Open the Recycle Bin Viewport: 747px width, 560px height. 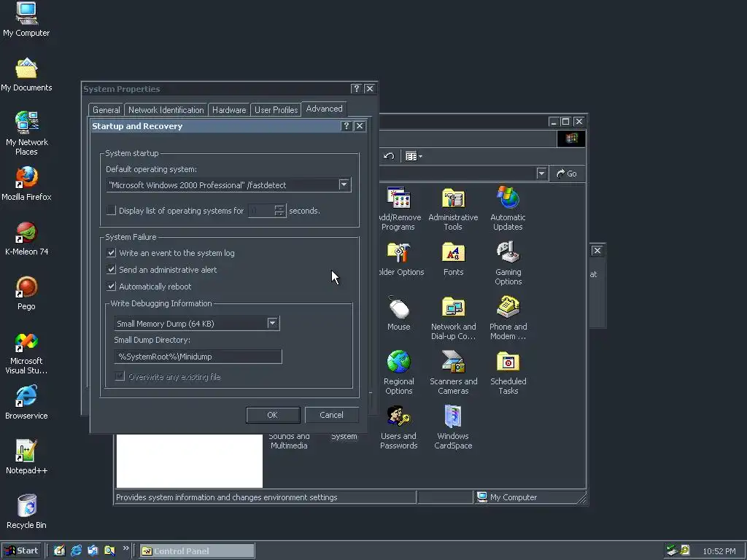click(x=26, y=512)
